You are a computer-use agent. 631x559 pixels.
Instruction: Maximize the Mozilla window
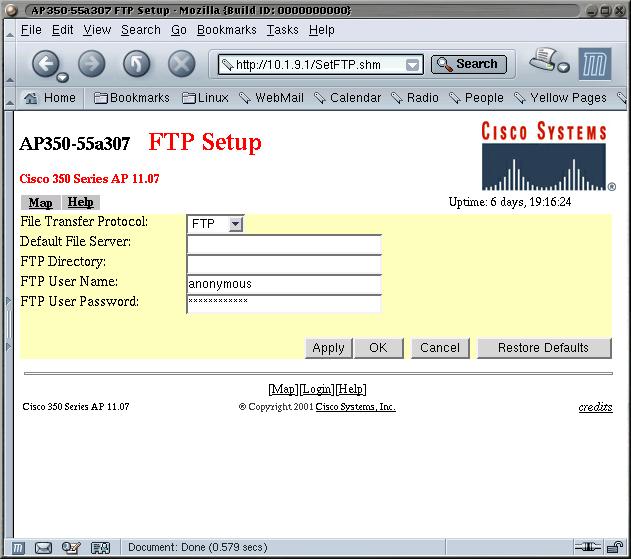[x=606, y=11]
